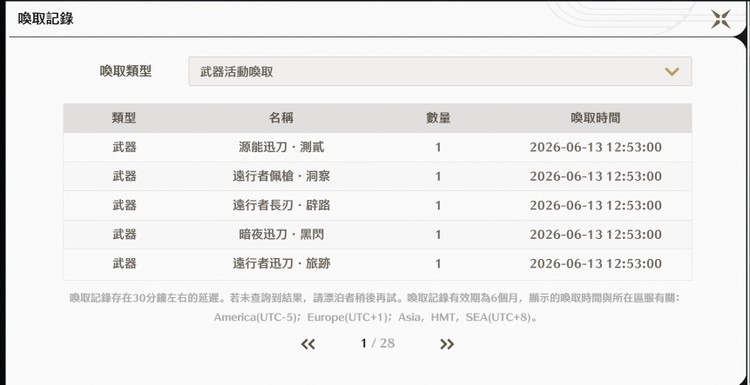Image resolution: width=750 pixels, height=385 pixels.
Task: Click quantity 1 in 遠行者迅刀 row
Action: pyautogui.click(x=438, y=264)
